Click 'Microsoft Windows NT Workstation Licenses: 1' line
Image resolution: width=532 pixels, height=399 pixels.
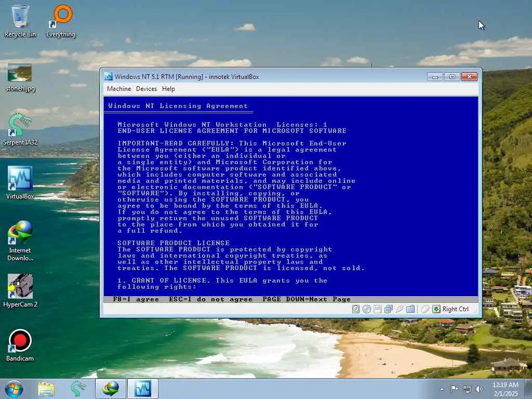[222, 125]
